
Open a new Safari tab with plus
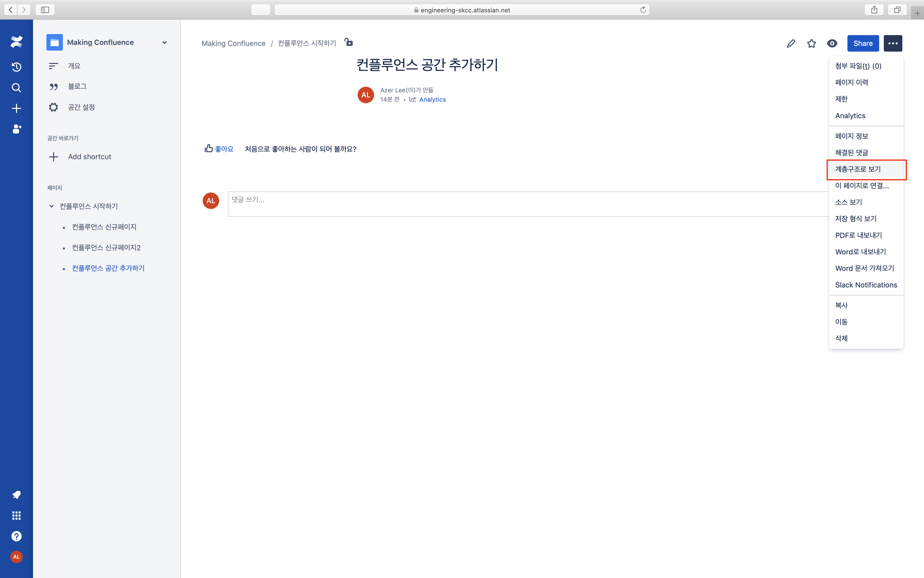917,13
